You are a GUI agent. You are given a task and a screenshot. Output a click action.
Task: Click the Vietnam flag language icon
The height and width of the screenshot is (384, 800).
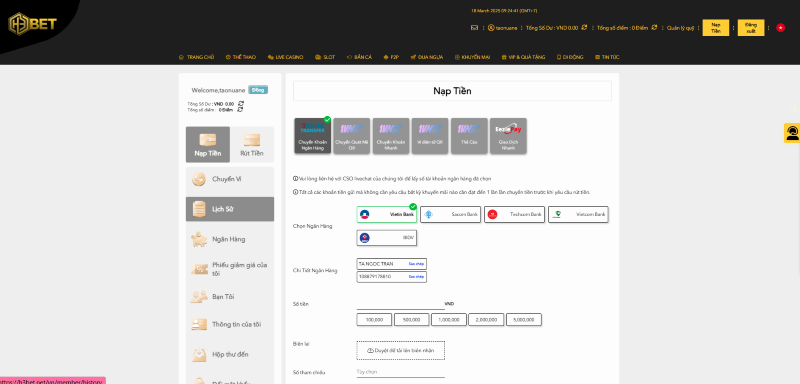780,28
